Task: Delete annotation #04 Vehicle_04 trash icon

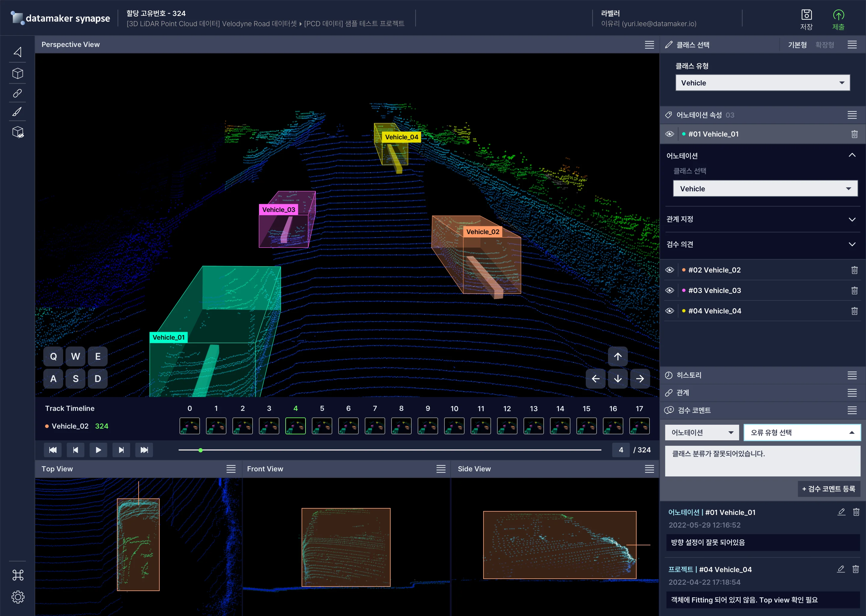Action: coord(854,311)
